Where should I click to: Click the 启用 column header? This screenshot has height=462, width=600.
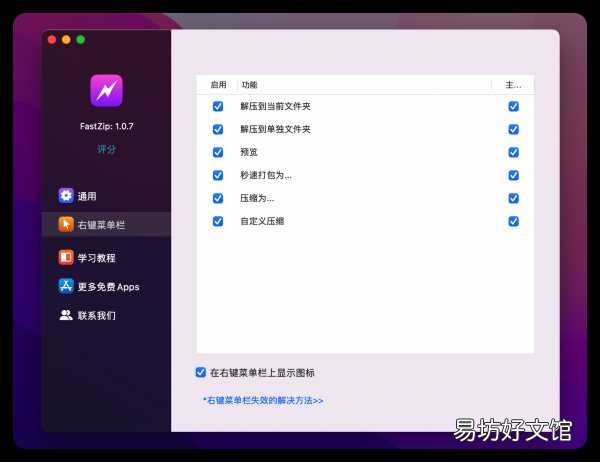pyautogui.click(x=218, y=85)
